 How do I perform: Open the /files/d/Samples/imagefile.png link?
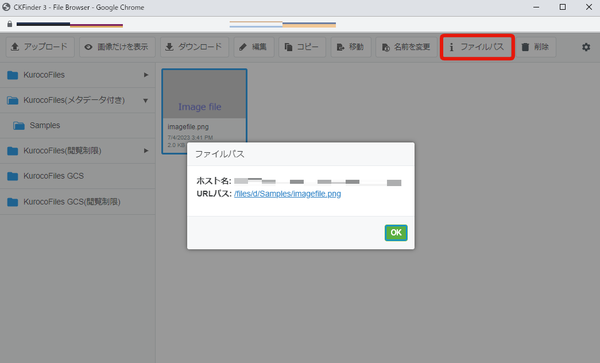click(287, 194)
